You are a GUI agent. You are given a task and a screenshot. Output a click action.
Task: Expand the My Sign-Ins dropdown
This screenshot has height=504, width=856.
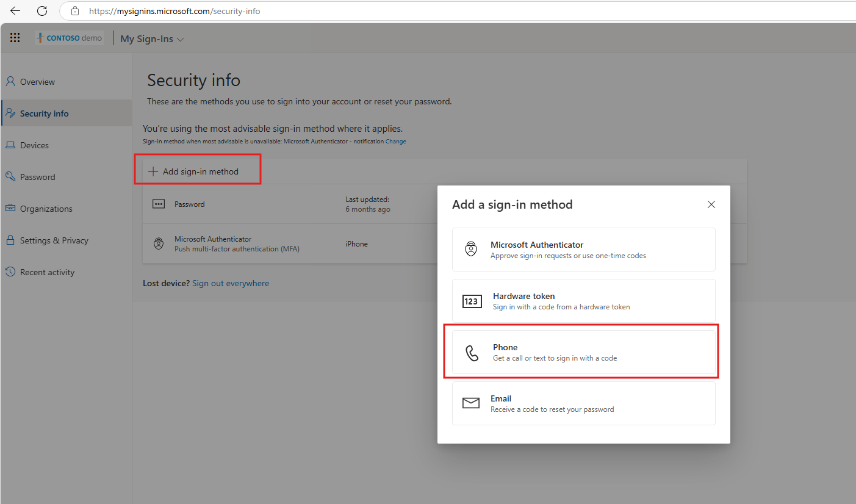[x=152, y=39]
